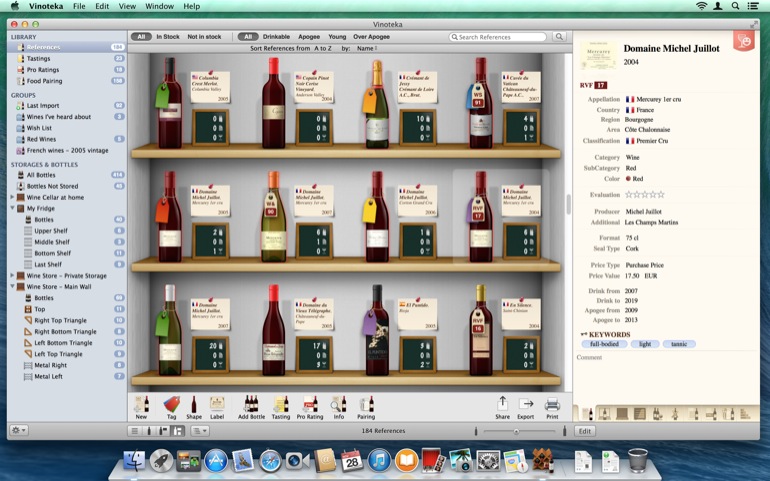Open the File menu
The height and width of the screenshot is (481, 770).
pos(79,6)
